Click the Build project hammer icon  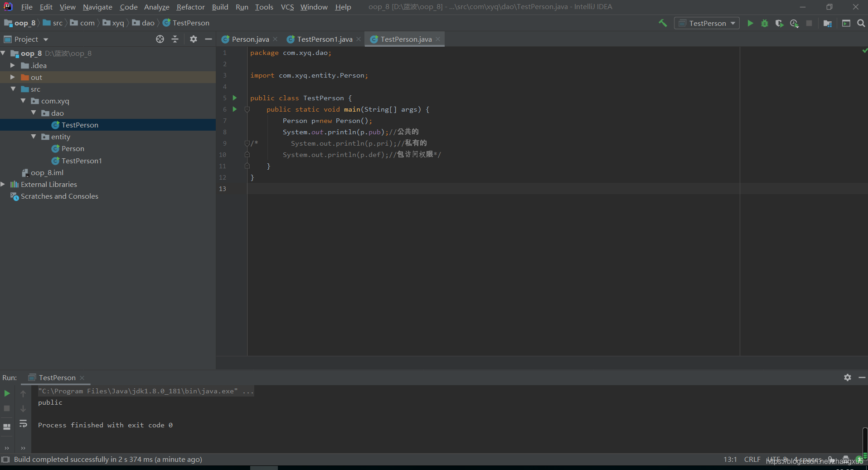point(663,23)
